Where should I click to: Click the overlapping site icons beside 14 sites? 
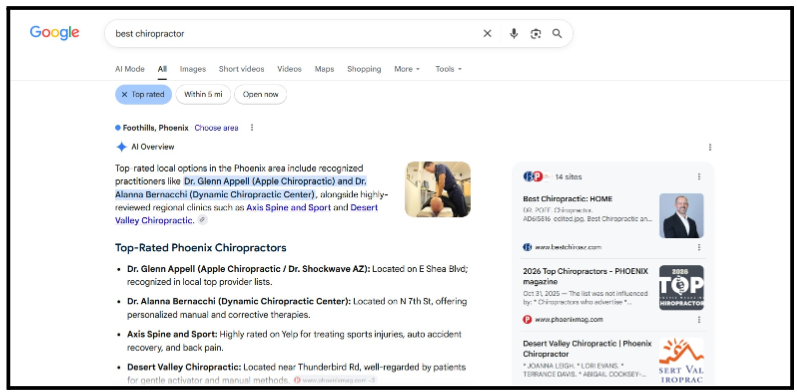[x=537, y=177]
